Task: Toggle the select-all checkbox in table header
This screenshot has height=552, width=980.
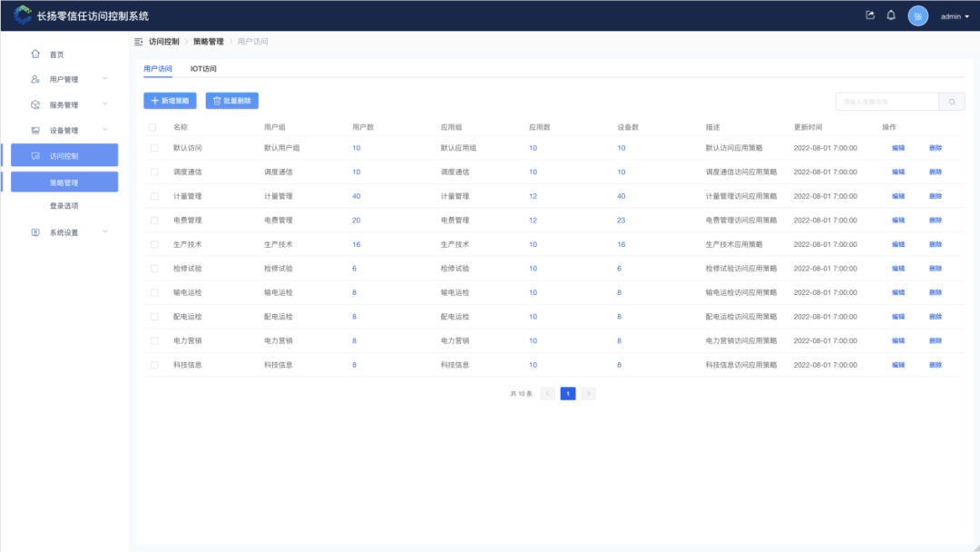Action: [x=152, y=127]
